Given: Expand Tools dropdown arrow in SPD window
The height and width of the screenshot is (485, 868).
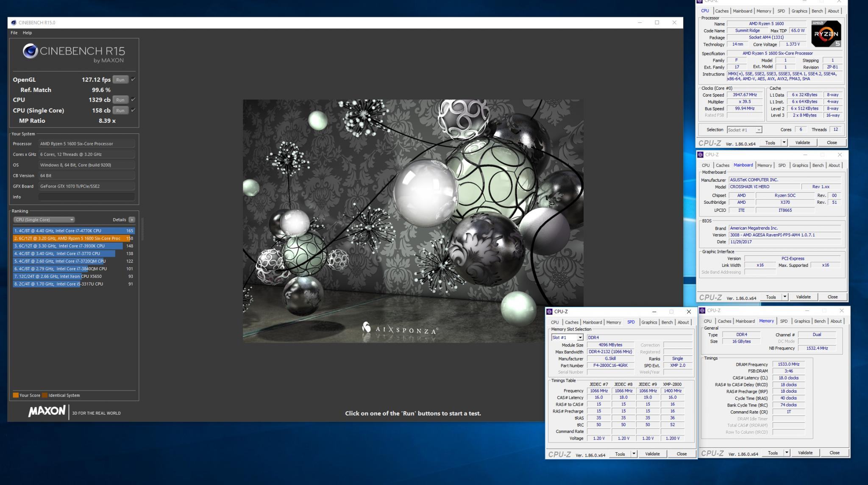Looking at the screenshot, I should coord(634,454).
